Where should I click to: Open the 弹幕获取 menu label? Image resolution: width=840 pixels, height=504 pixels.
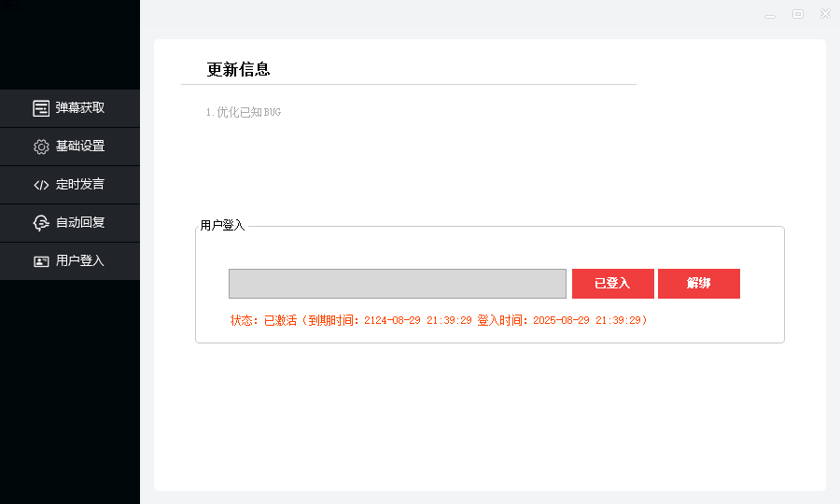[x=80, y=108]
